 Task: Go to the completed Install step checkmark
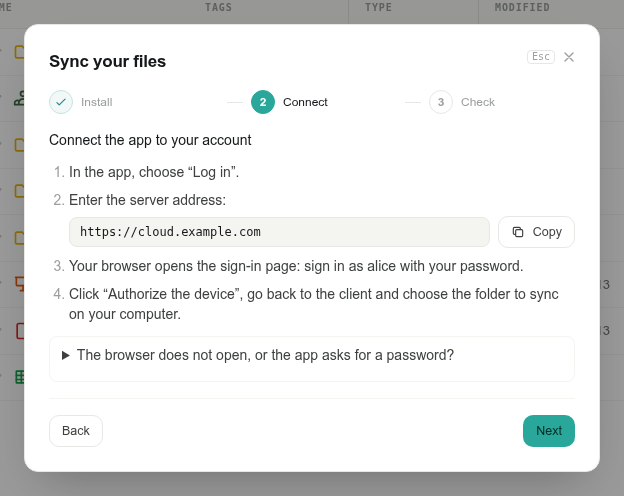click(x=61, y=102)
